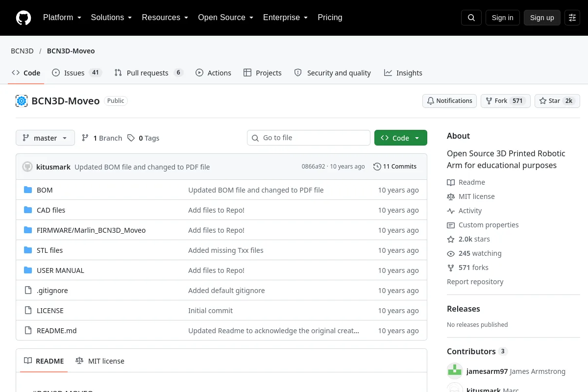Click the eye icon beside 245 watching
Viewport: 588px width, 392px height.
[x=451, y=253]
